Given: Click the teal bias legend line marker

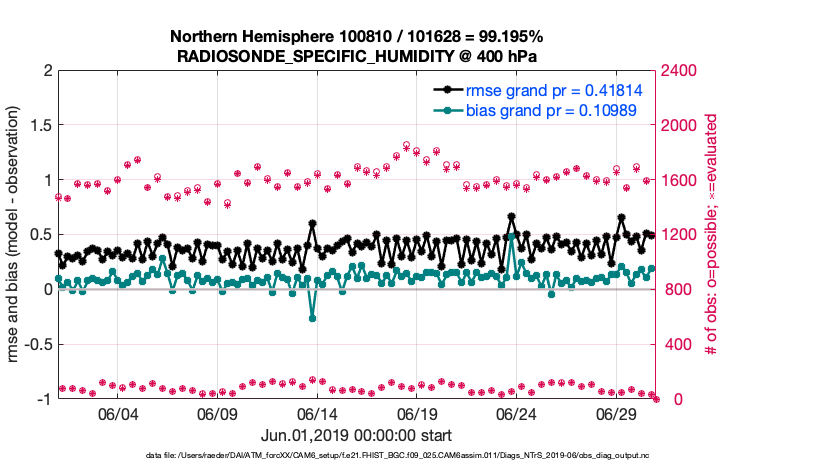Looking at the screenshot, I should tap(445, 109).
